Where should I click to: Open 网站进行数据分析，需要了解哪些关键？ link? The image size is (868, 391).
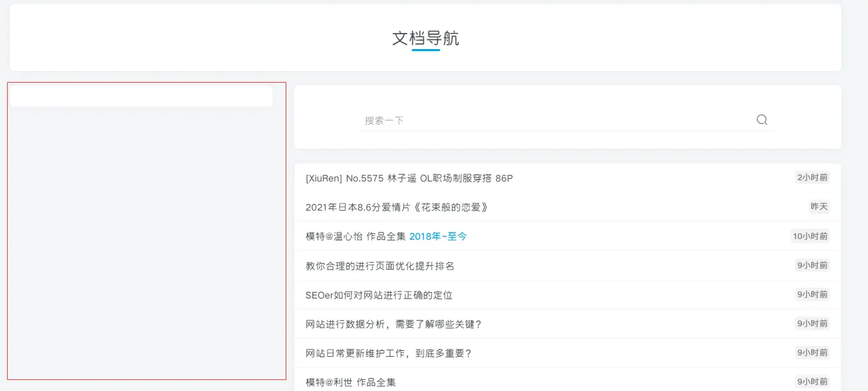tap(394, 324)
